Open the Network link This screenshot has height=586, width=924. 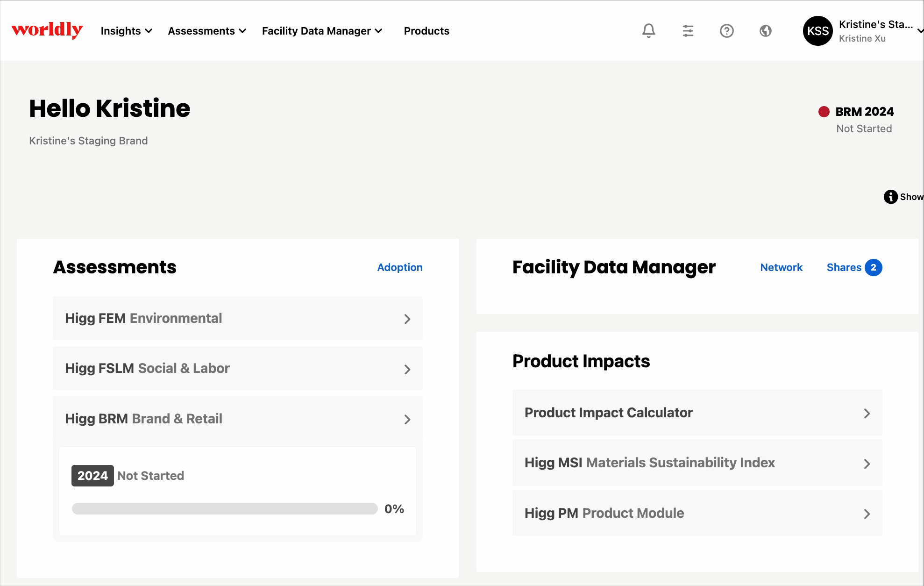(781, 267)
